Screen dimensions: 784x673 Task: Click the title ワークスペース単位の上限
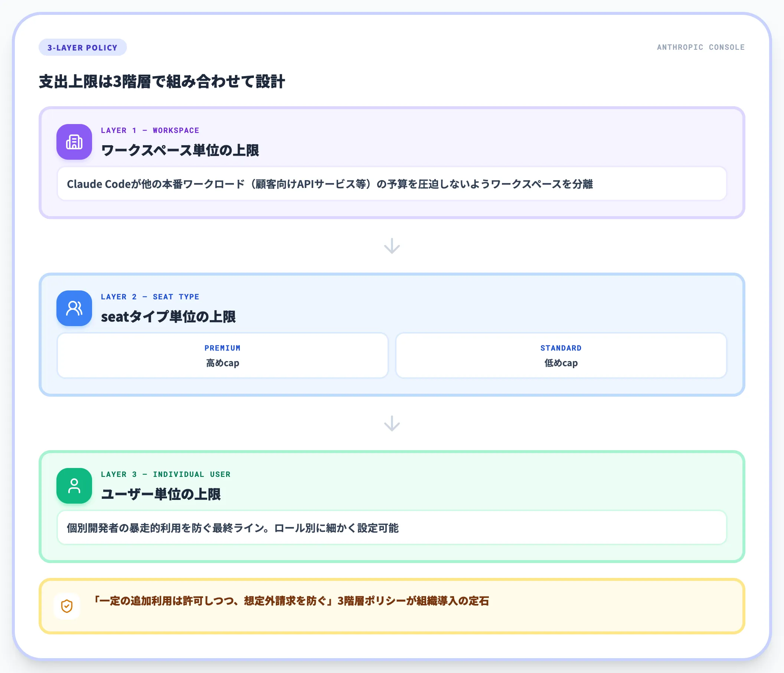tap(180, 150)
